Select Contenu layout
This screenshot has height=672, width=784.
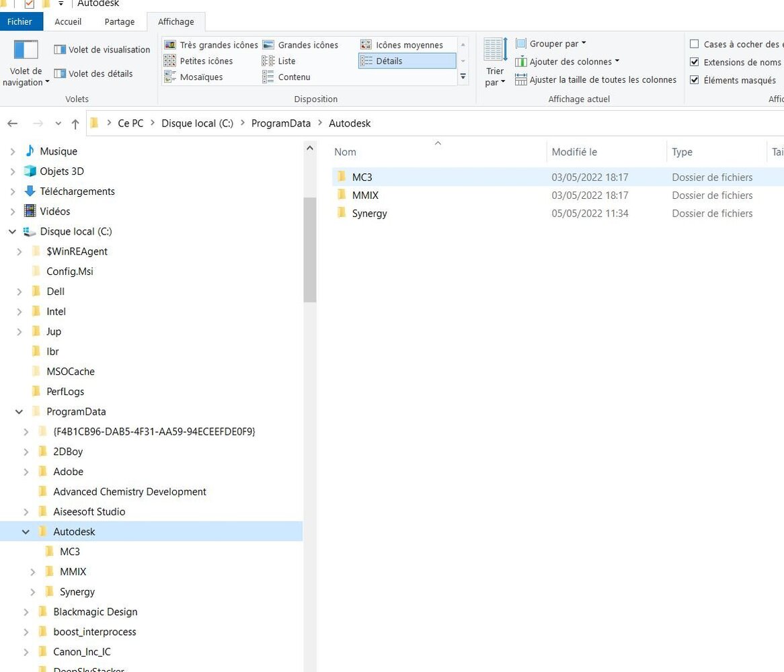click(286, 77)
